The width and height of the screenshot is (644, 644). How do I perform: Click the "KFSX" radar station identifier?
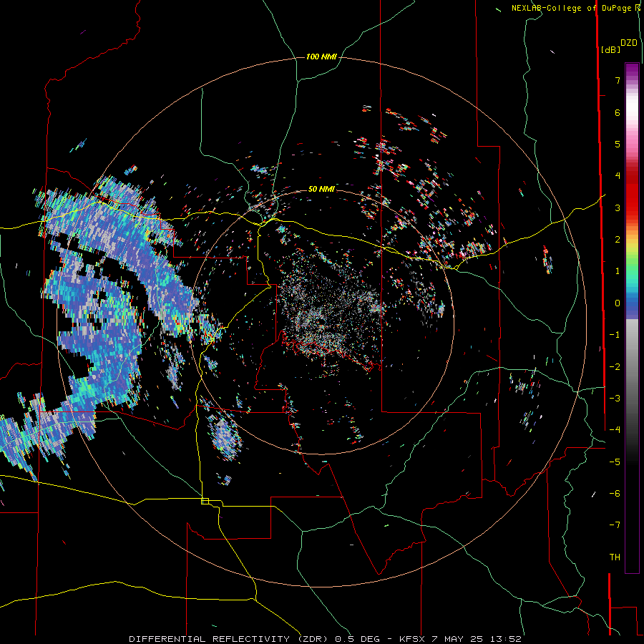click(412, 639)
